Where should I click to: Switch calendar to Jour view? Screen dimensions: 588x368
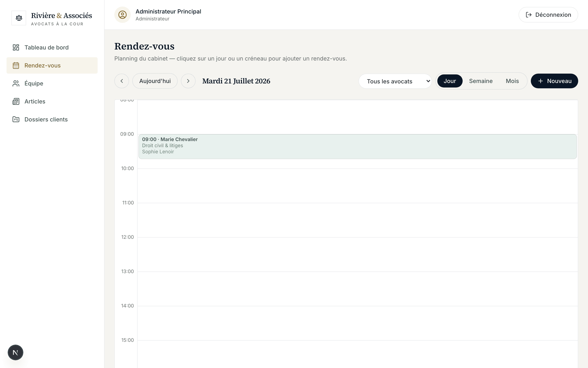point(450,81)
